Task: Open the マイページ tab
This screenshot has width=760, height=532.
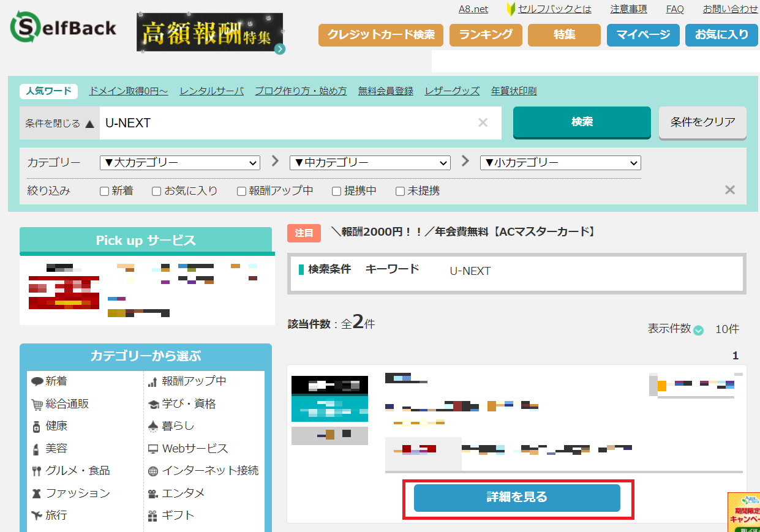Action: coord(643,35)
